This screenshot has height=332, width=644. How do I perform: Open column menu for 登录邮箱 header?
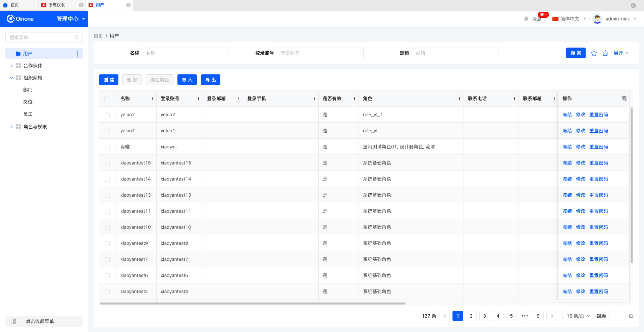click(239, 98)
